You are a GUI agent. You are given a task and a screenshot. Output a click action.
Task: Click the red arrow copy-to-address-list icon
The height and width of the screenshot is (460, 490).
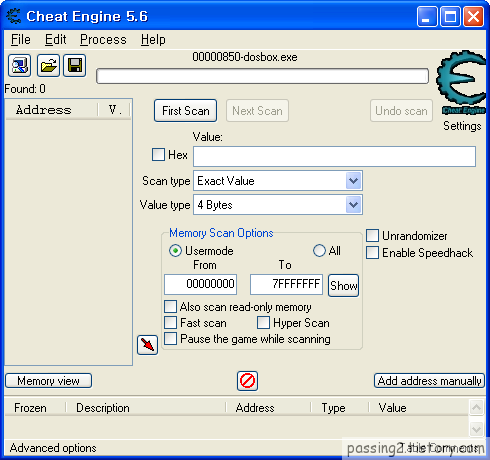click(147, 345)
